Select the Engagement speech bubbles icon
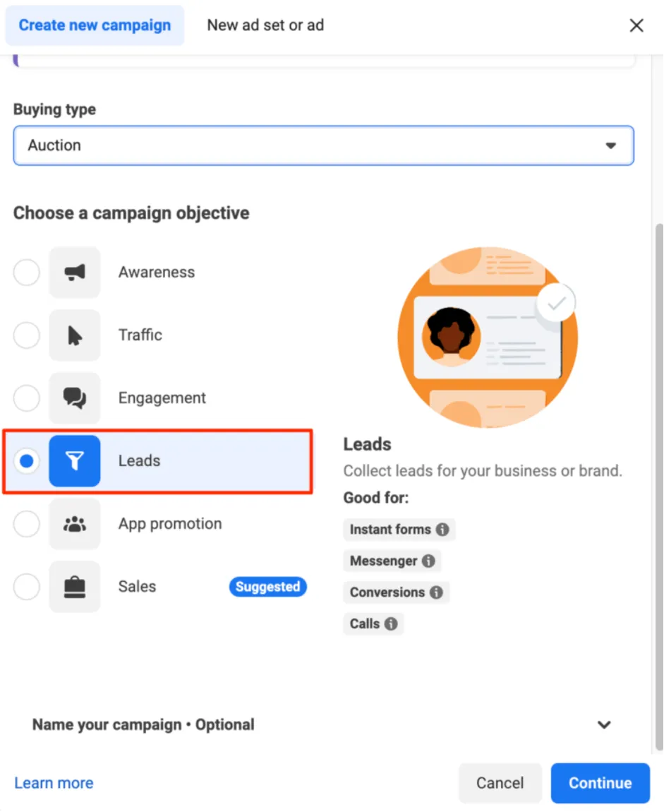 click(x=74, y=398)
